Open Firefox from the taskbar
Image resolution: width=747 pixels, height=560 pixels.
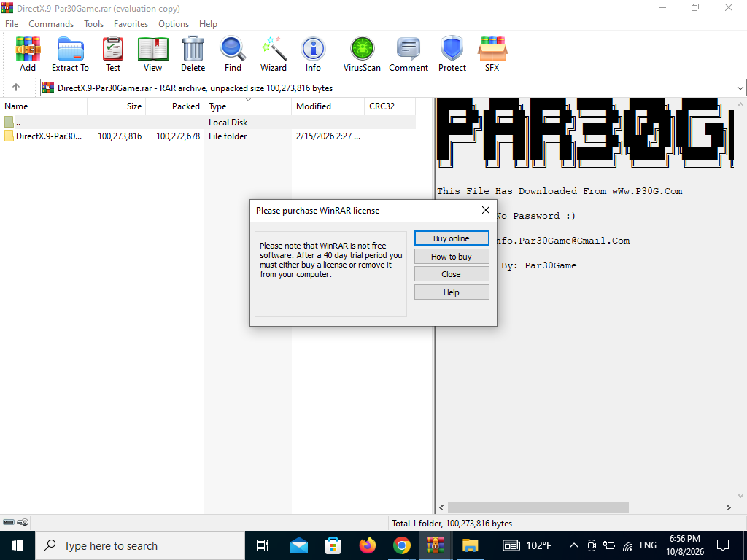point(368,545)
